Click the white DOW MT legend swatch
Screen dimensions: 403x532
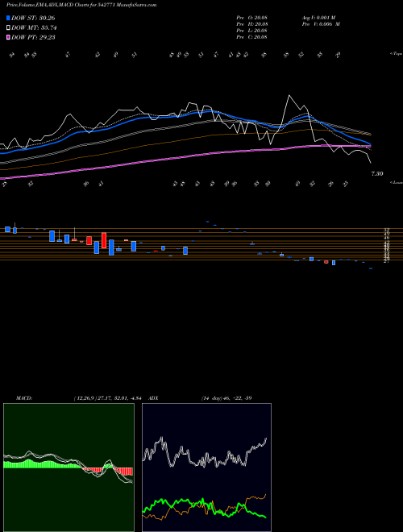coord(8,28)
